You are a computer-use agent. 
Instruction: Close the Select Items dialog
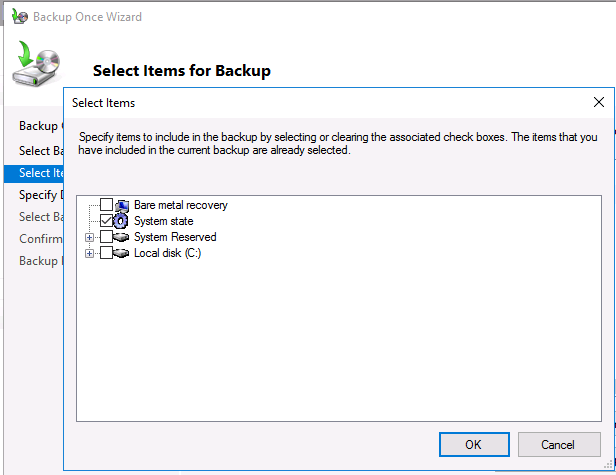click(599, 102)
